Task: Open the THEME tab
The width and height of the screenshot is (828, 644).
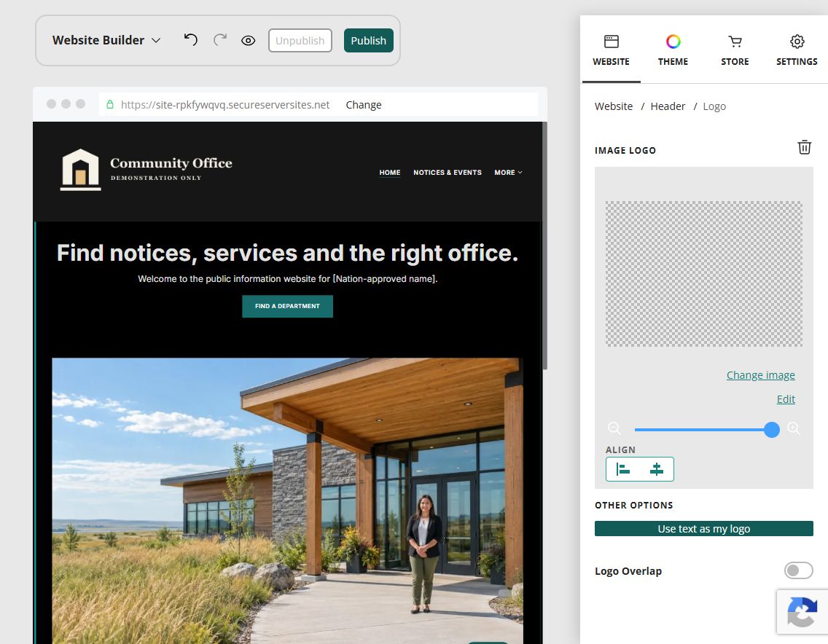Action: pyautogui.click(x=673, y=51)
